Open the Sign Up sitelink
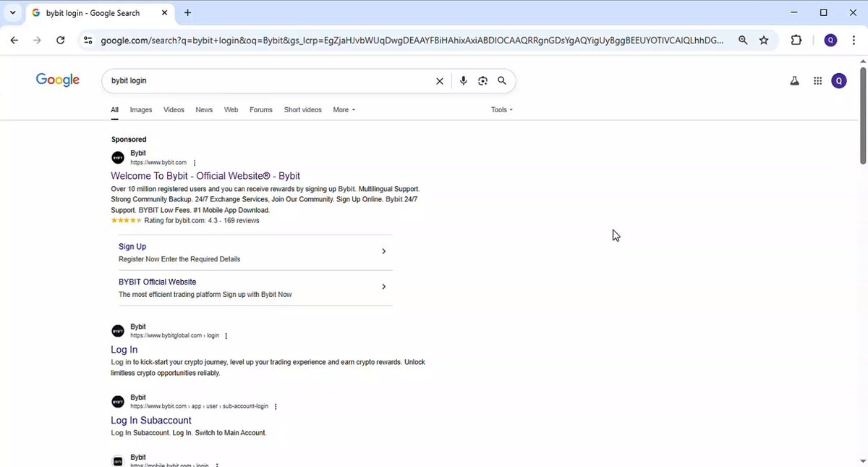Image resolution: width=868 pixels, height=467 pixels. [x=132, y=247]
